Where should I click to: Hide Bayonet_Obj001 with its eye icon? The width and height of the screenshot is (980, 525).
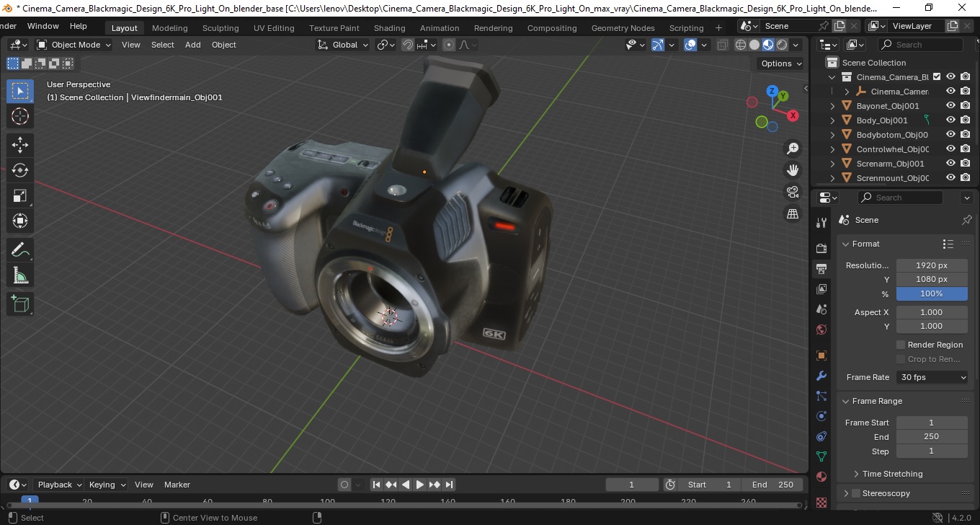click(951, 105)
